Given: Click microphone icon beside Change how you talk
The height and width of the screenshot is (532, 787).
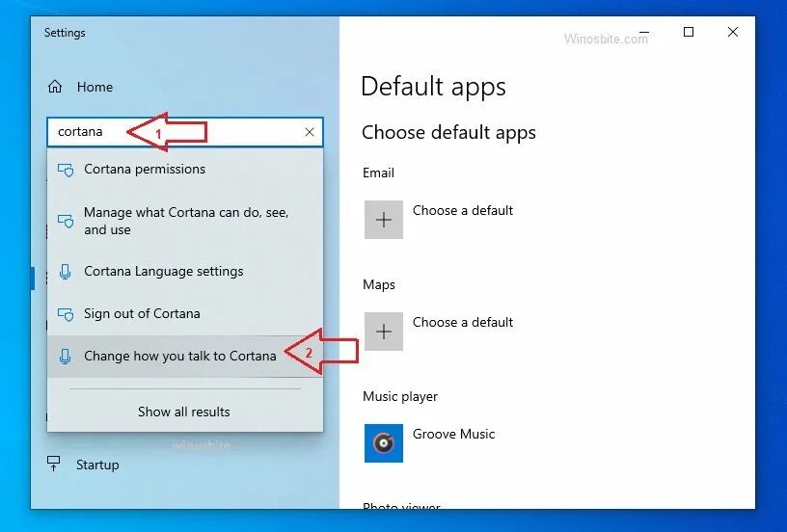Looking at the screenshot, I should (x=66, y=357).
